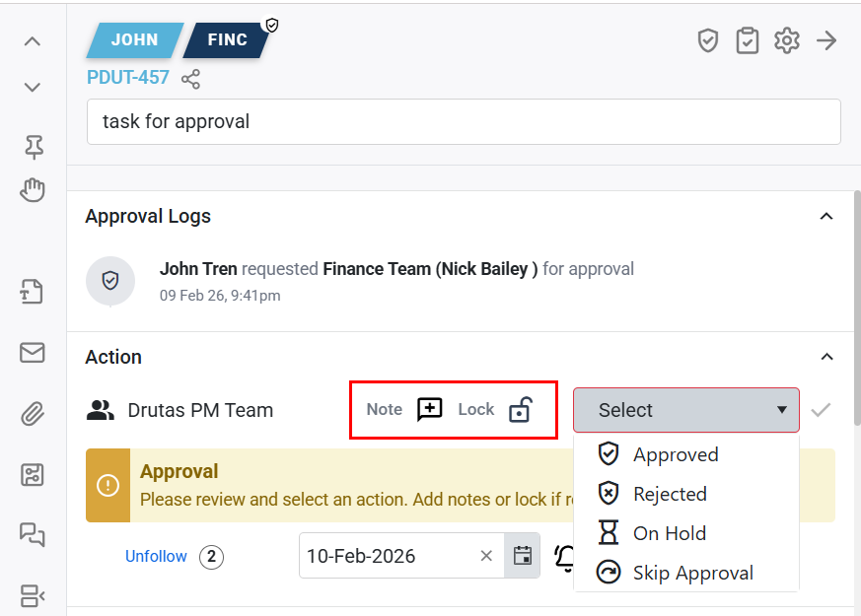Click the hand icon in left sidebar

tap(34, 190)
